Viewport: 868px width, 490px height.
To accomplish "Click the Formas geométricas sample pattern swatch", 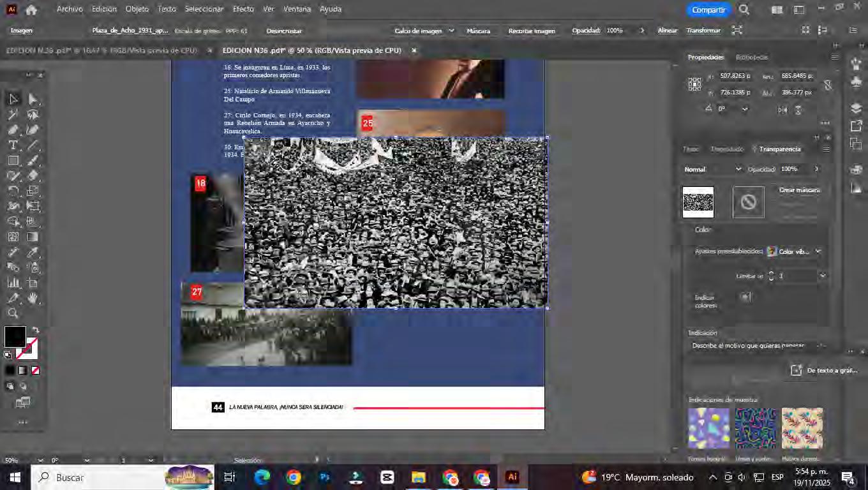I will 708,428.
